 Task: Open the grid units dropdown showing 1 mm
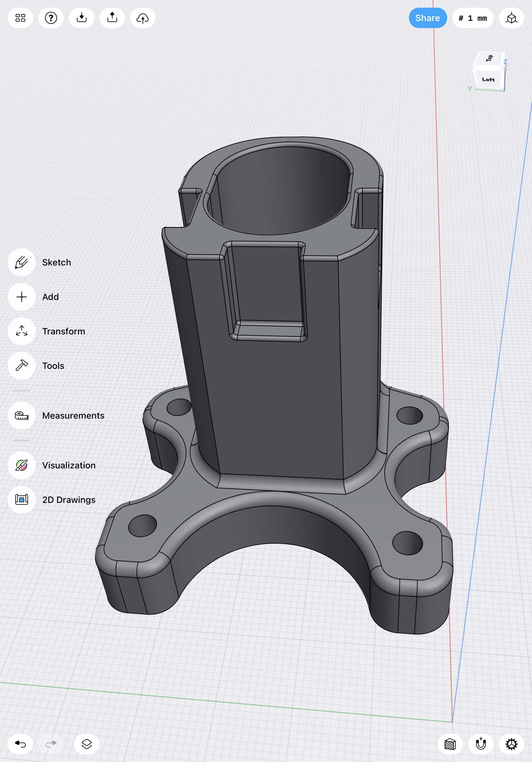point(472,18)
